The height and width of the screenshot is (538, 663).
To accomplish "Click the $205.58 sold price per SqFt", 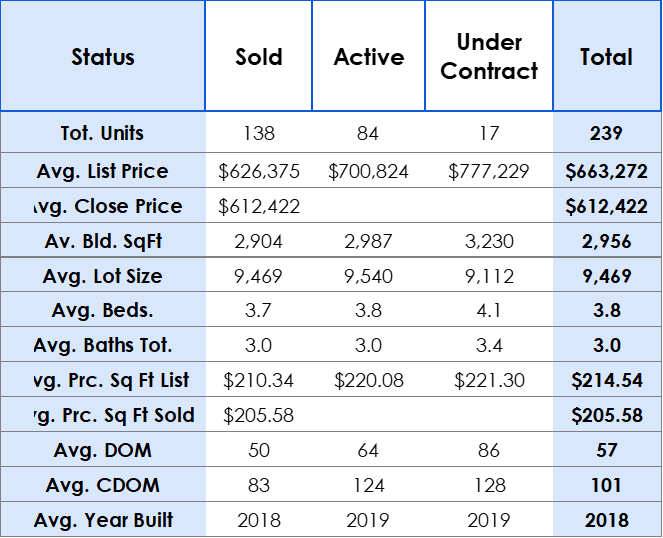I will (606, 415).
